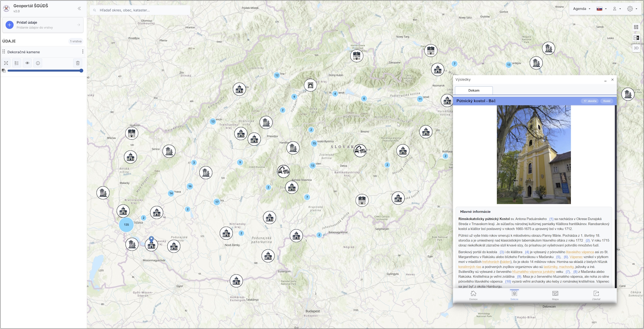Screen dimensions: 644x329
Task: Open the basemap gallery icon
Action: pos(636,27)
